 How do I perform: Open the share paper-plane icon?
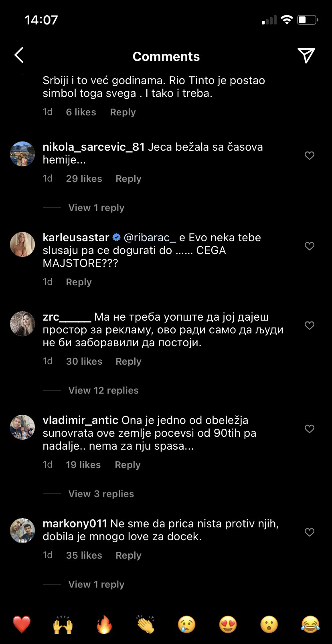coord(306,56)
